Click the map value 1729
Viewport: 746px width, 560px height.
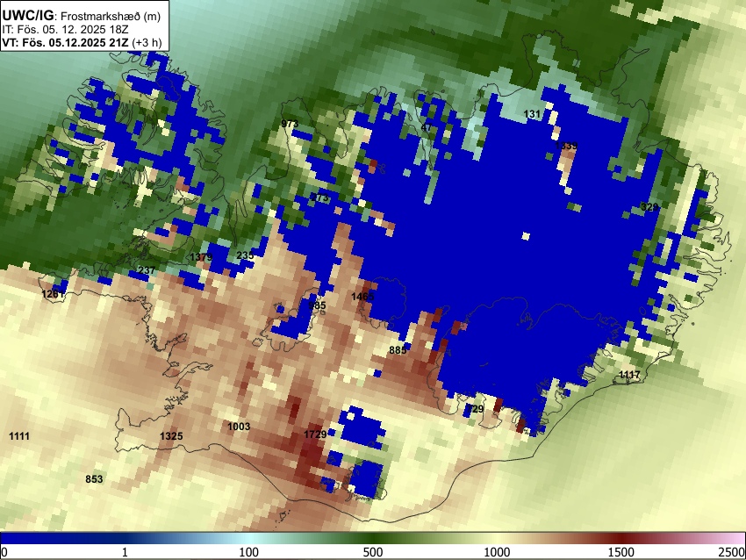click(x=315, y=434)
